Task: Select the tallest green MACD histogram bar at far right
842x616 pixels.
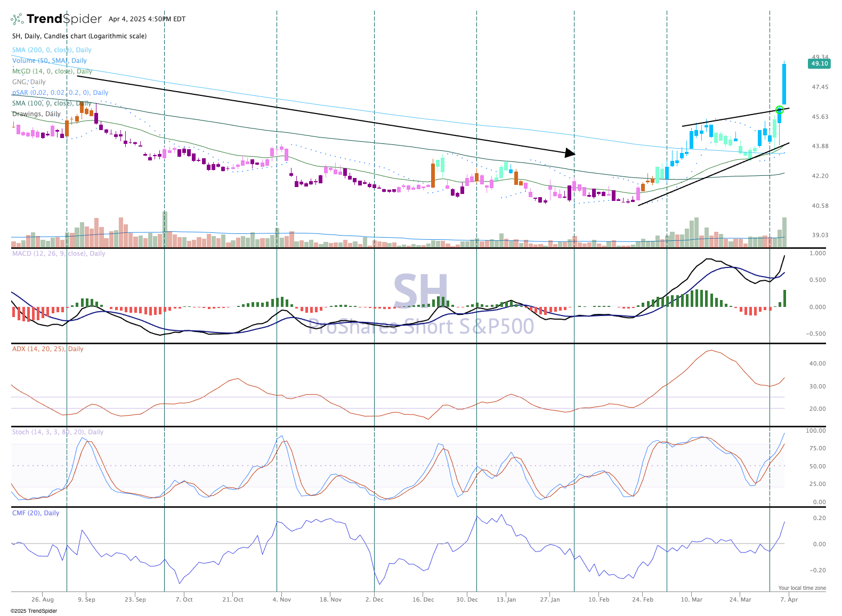Action: coord(784,298)
